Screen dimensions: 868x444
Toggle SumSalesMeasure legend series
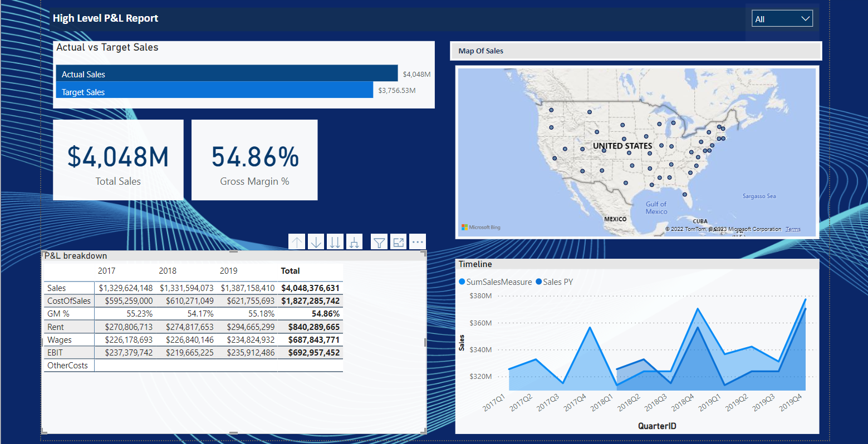point(495,282)
